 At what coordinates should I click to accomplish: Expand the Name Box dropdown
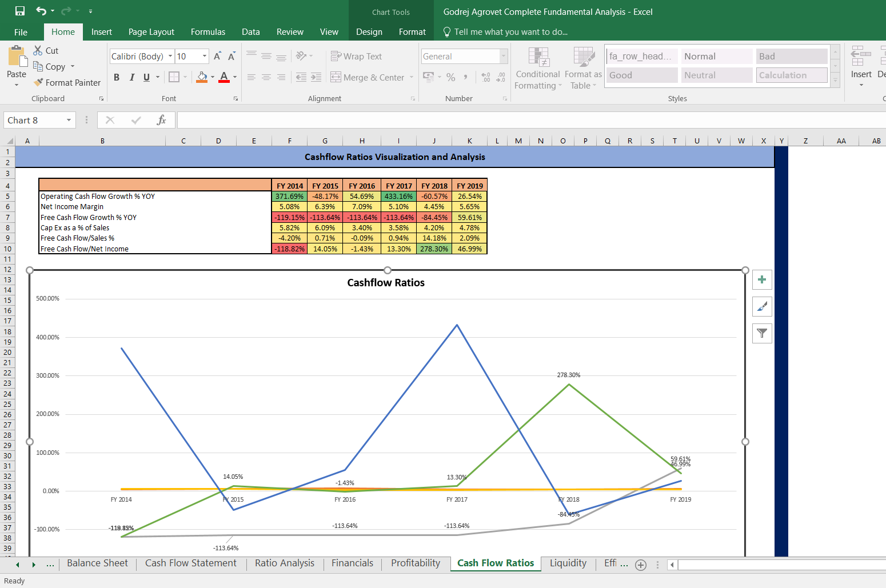tap(69, 120)
